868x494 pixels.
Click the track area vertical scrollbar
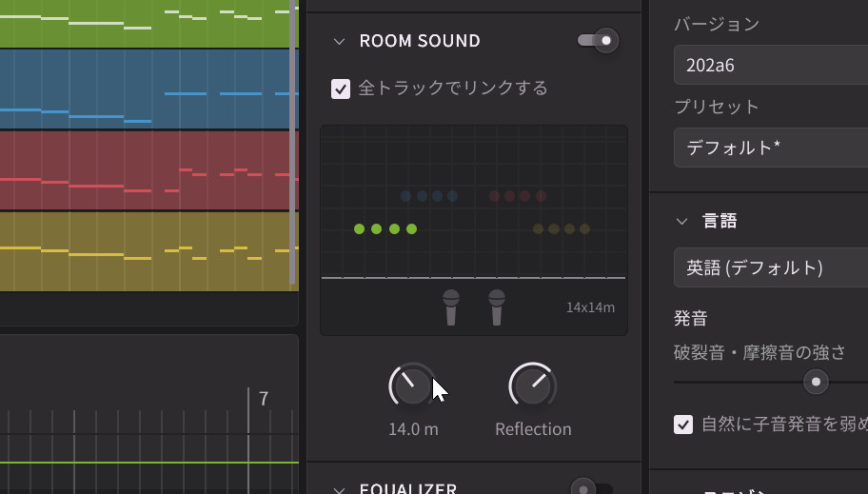tap(293, 143)
